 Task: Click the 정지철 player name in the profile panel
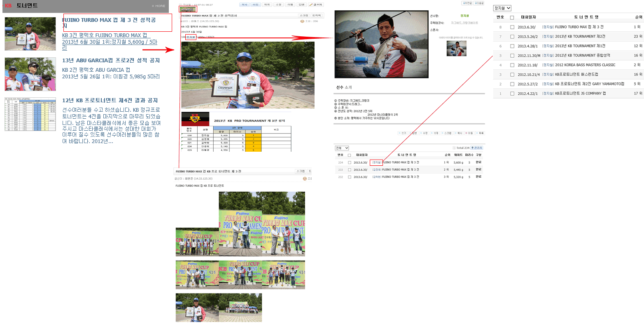point(464,16)
